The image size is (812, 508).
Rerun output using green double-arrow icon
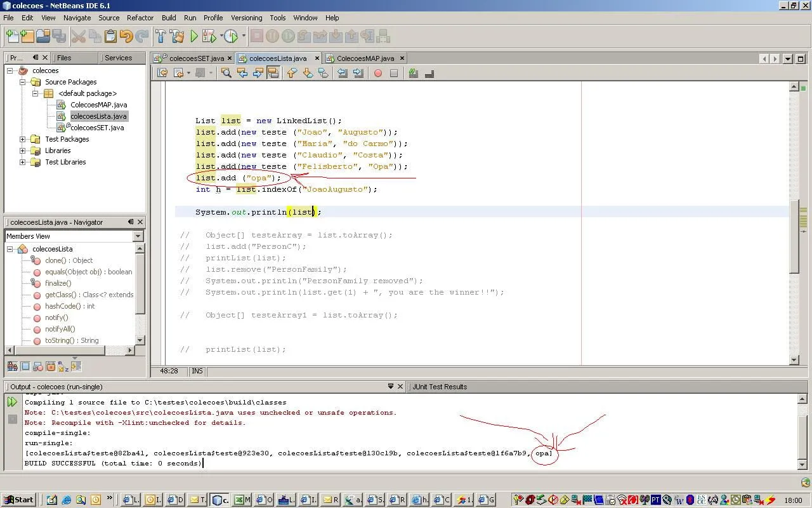pyautogui.click(x=12, y=401)
